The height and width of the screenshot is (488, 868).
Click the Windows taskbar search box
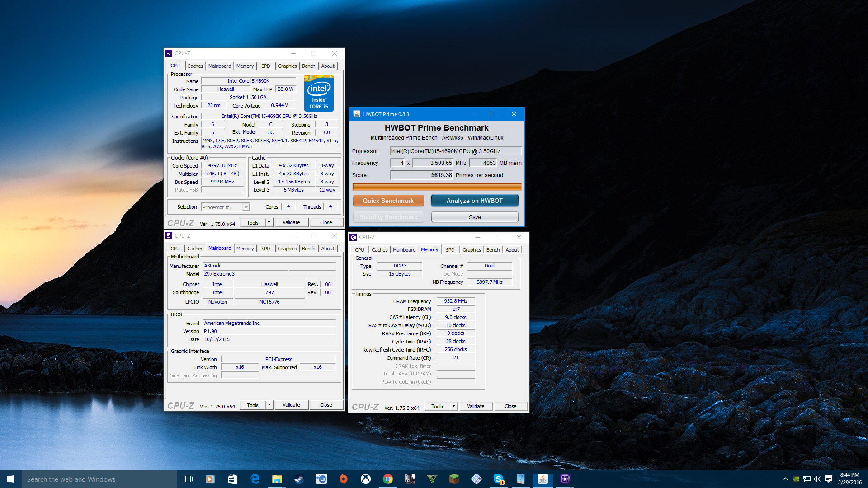tap(99, 479)
